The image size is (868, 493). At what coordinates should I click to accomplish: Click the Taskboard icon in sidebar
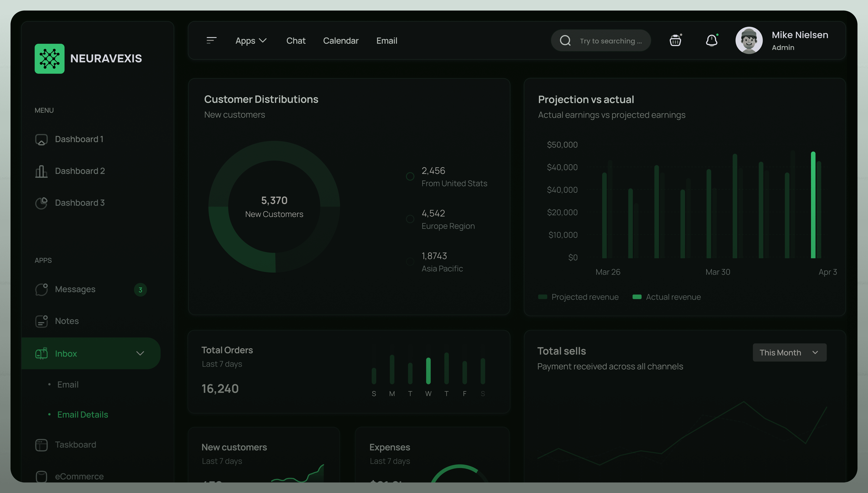click(x=41, y=445)
